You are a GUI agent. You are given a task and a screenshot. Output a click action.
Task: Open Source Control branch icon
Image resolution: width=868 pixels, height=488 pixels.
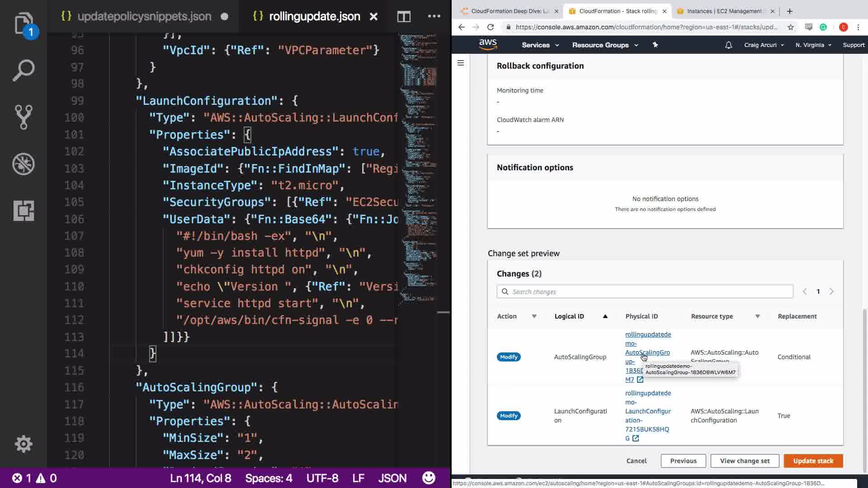(x=24, y=117)
